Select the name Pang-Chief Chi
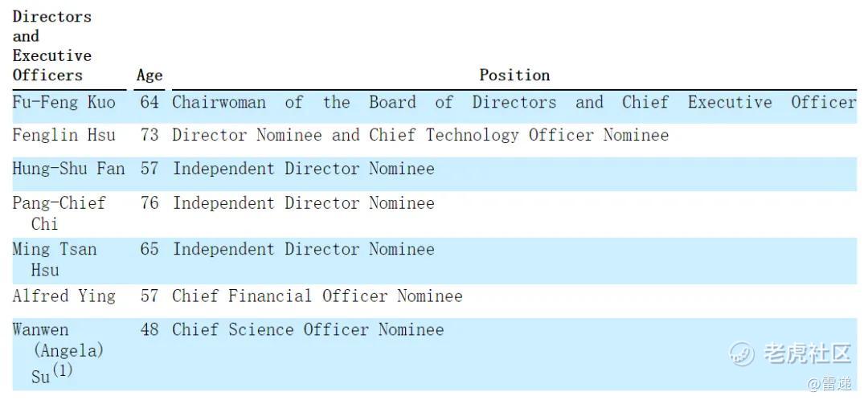 (x=59, y=213)
